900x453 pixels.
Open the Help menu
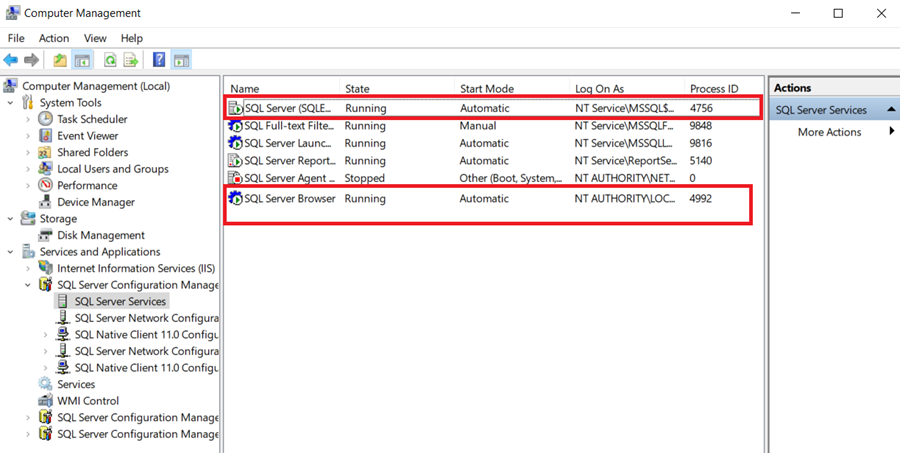coord(131,38)
